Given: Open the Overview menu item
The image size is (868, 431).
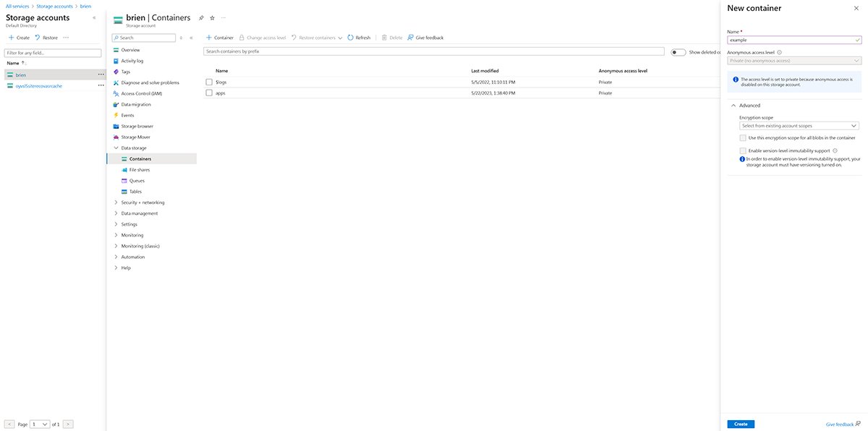Looking at the screenshot, I should coord(130,50).
